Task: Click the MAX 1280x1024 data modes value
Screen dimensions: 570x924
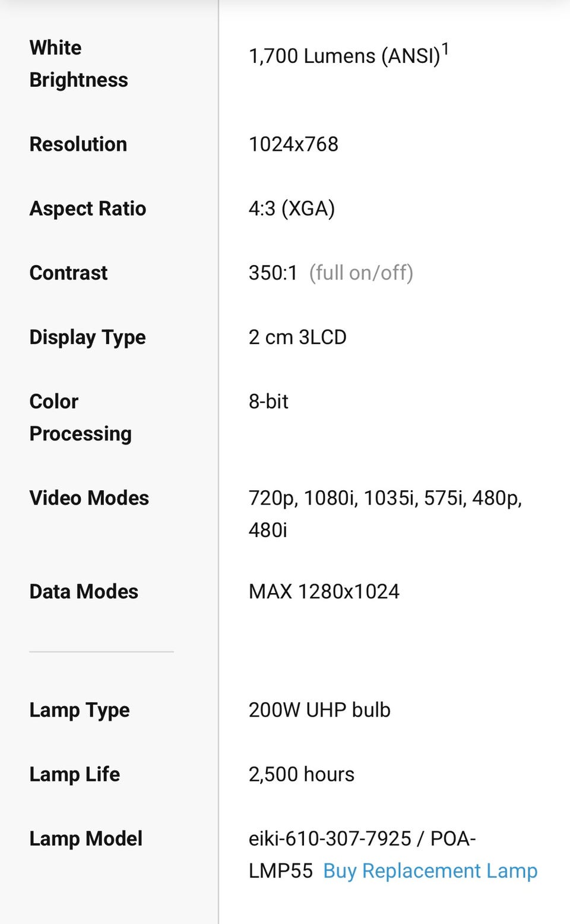Action: (324, 592)
